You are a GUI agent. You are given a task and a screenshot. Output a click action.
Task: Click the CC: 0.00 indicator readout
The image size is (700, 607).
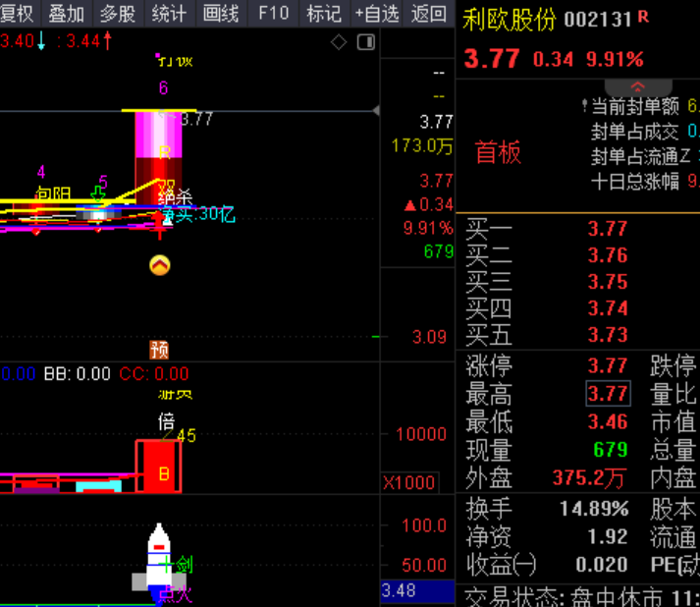(154, 374)
